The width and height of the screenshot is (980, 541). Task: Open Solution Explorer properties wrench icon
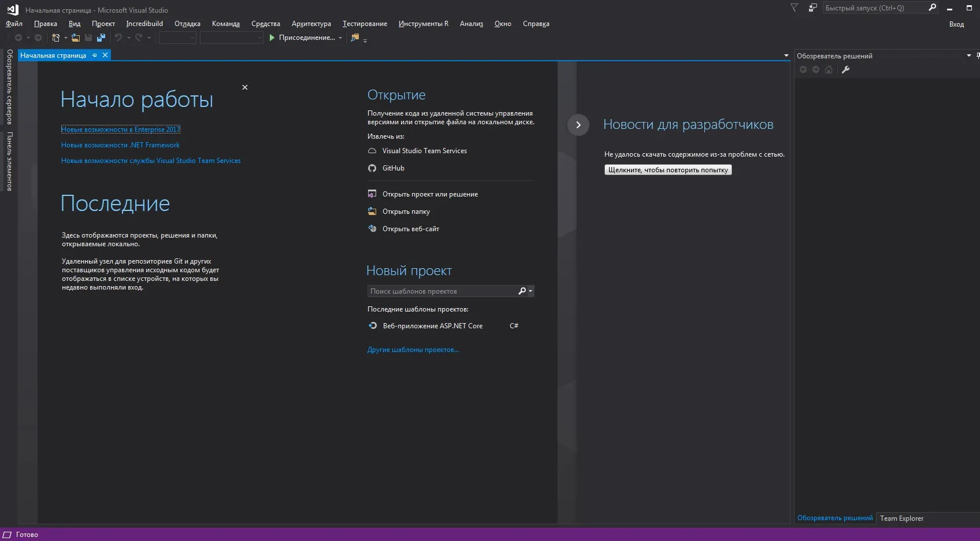[846, 69]
